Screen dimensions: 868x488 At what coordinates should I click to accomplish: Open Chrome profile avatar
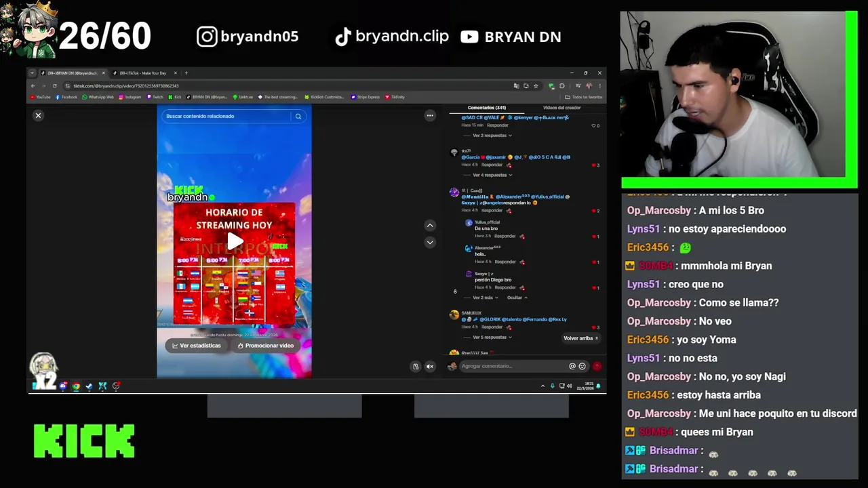589,86
